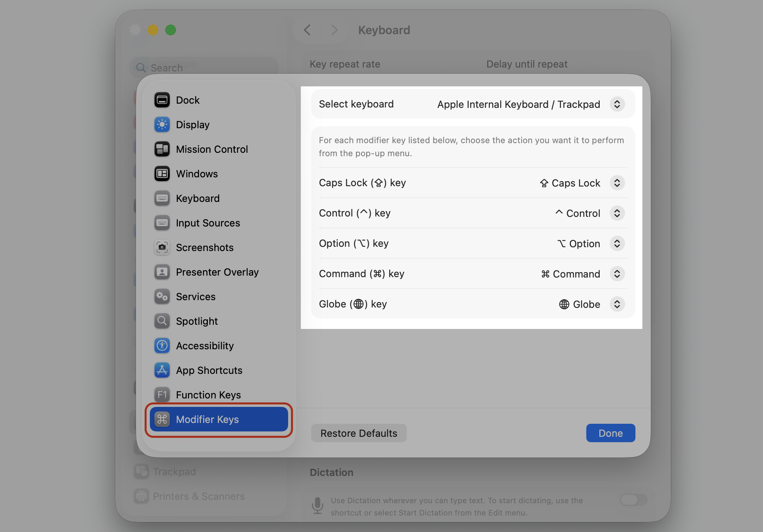Image resolution: width=763 pixels, height=532 pixels.
Task: Open the Select keyboard popup menu
Action: tap(617, 104)
